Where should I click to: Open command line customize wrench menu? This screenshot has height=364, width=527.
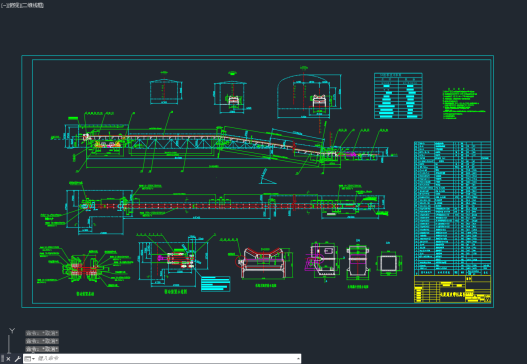[x=17, y=359]
